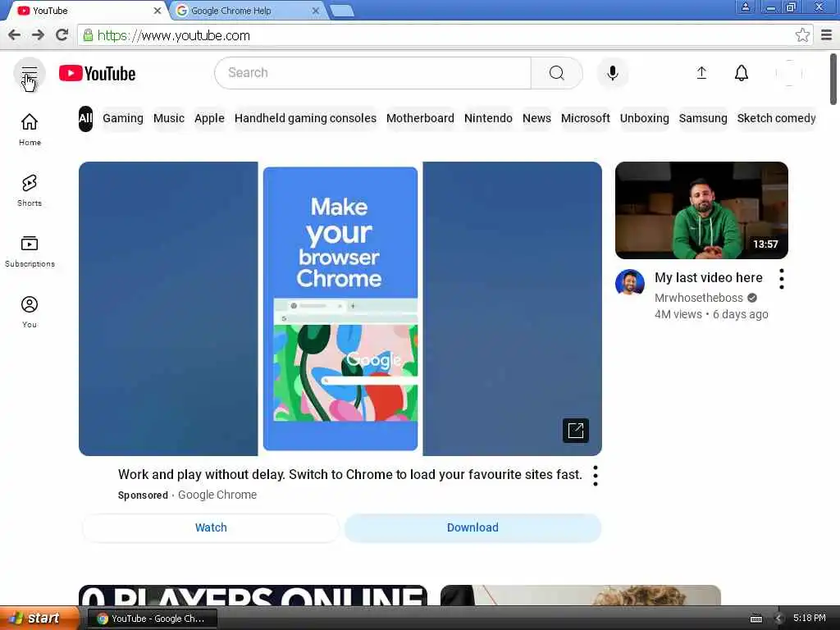Open ad link via external-link icon
Screen dimensions: 840x630
point(576,430)
